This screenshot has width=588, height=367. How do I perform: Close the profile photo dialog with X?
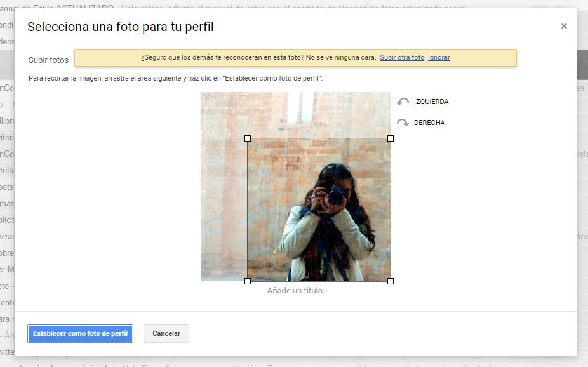563,26
